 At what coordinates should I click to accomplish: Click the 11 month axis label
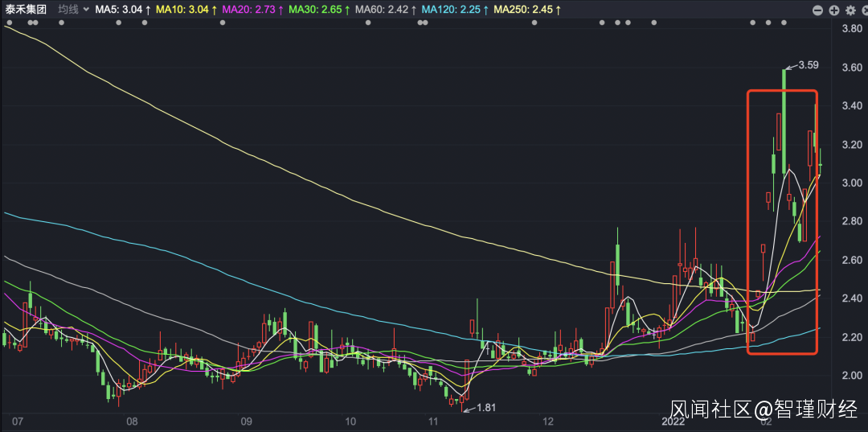[432, 422]
